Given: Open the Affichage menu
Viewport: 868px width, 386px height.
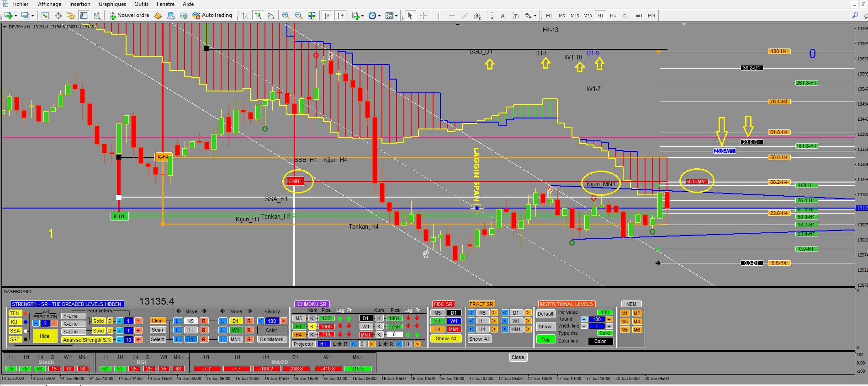Looking at the screenshot, I should (49, 4).
